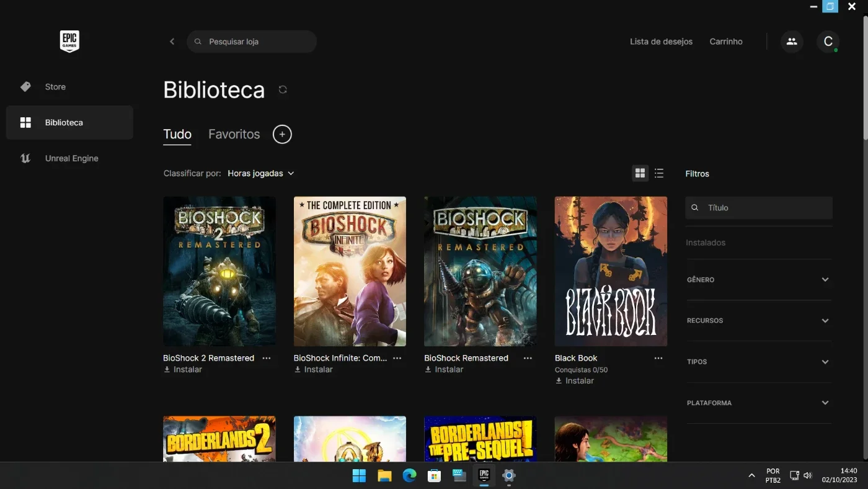Install BioShock Infinite Complete Edition

(x=313, y=369)
